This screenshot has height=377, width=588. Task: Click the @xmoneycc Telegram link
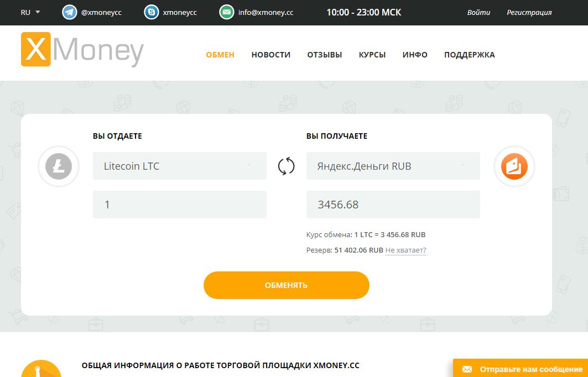101,12
